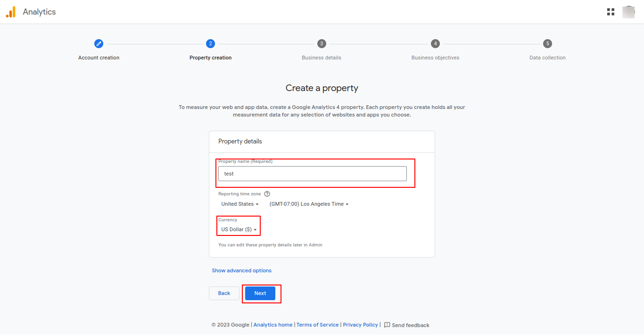Click the user account avatar
Viewport: 644px width, 335px height.
[628, 12]
